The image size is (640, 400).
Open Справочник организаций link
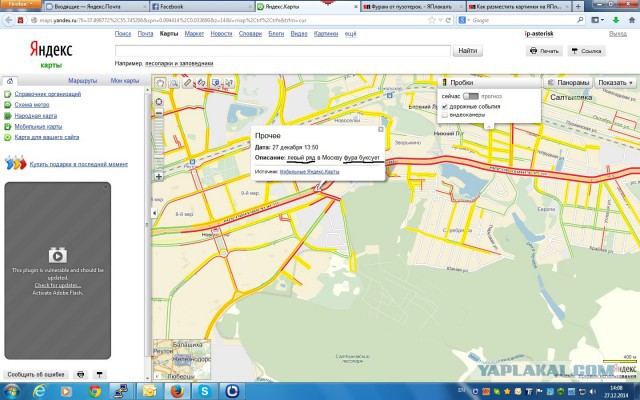pos(48,94)
